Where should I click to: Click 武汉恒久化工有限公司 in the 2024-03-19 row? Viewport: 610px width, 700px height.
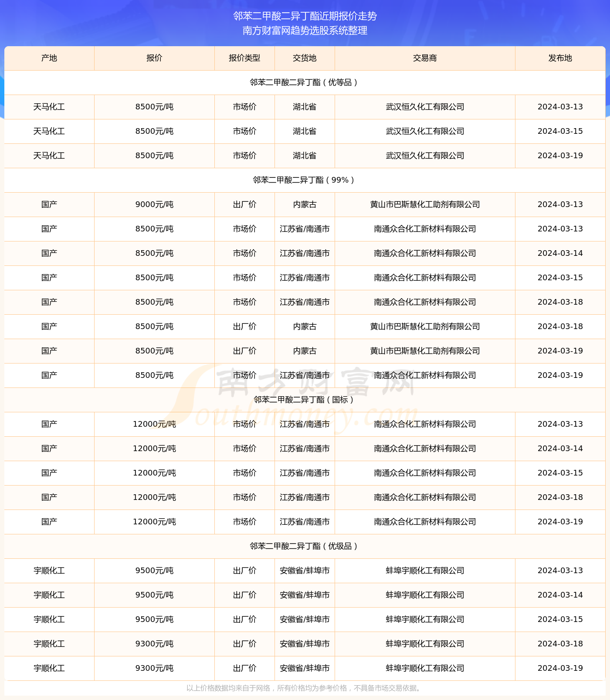pyautogui.click(x=425, y=156)
